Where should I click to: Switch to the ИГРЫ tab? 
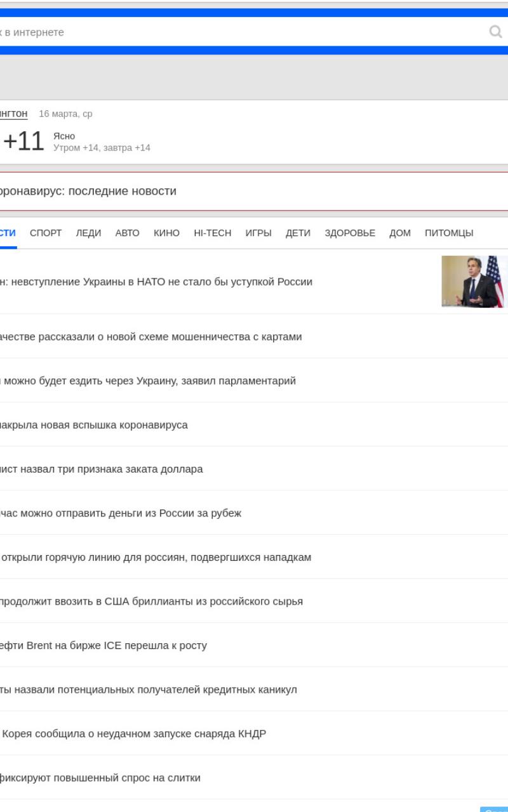(x=258, y=233)
